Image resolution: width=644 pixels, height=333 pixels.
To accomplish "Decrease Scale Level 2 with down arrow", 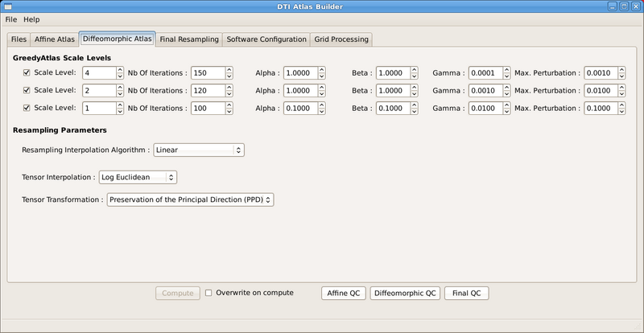I will click(x=120, y=94).
